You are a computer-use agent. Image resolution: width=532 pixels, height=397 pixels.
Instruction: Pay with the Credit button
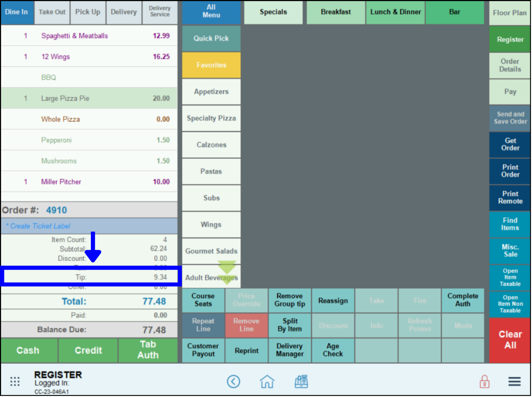88,350
